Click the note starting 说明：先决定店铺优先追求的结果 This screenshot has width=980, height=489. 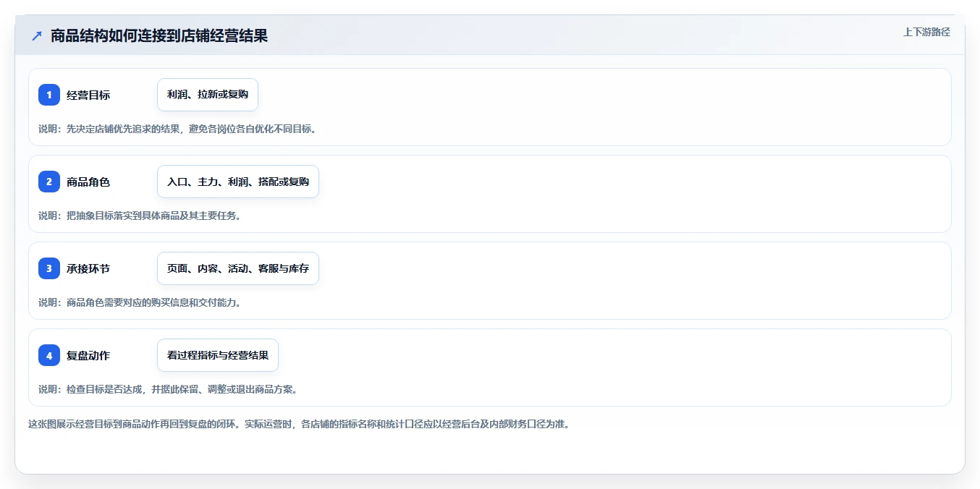[177, 129]
